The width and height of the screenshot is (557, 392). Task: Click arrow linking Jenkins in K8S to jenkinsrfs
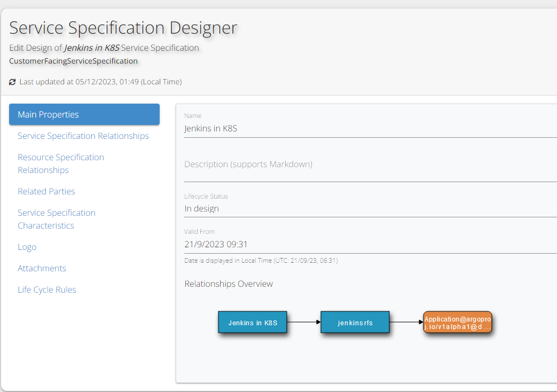click(303, 322)
